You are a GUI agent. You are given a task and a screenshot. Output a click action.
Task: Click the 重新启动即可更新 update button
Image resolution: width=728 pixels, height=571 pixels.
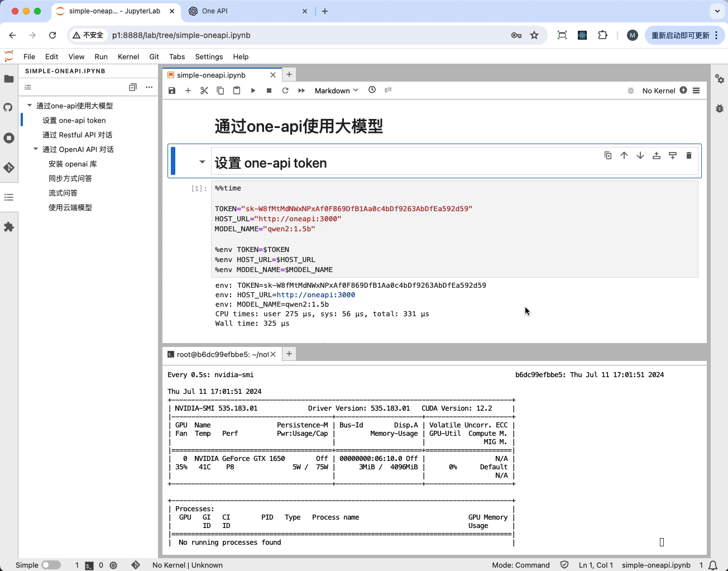(x=680, y=35)
